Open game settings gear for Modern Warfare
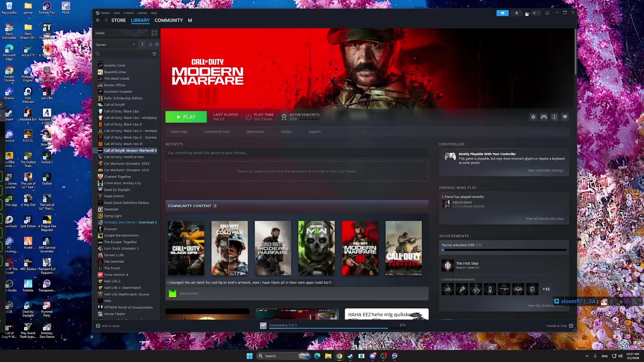This screenshot has height=362, width=644. [533, 117]
